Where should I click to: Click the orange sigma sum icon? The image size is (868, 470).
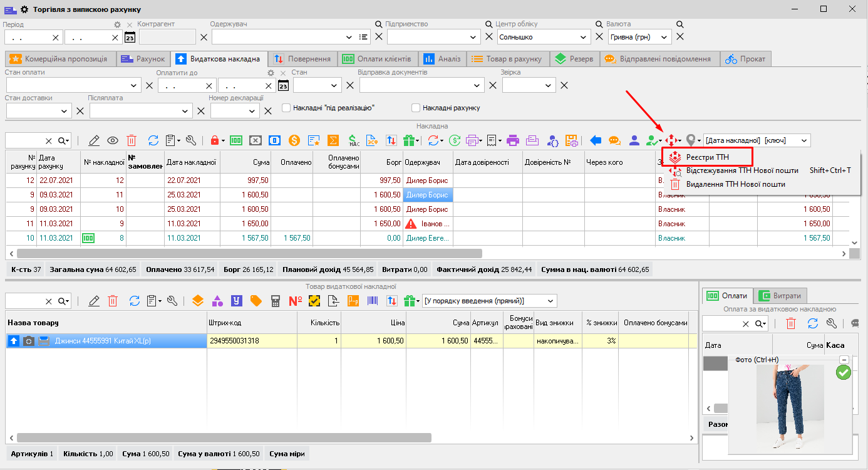tap(334, 140)
